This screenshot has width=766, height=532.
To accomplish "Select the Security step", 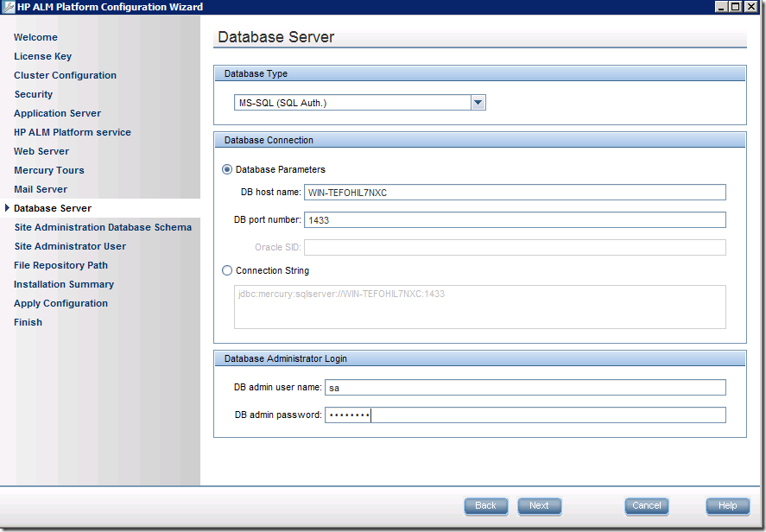I will point(33,94).
